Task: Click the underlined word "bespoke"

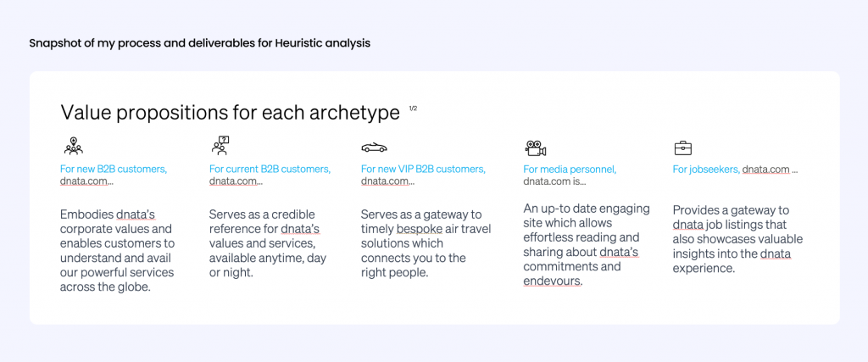Action: tap(419, 229)
